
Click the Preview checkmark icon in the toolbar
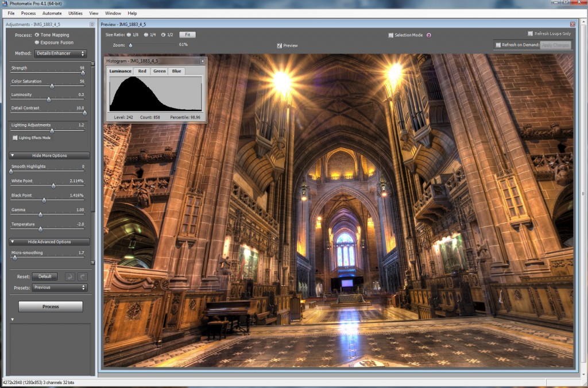click(x=280, y=45)
